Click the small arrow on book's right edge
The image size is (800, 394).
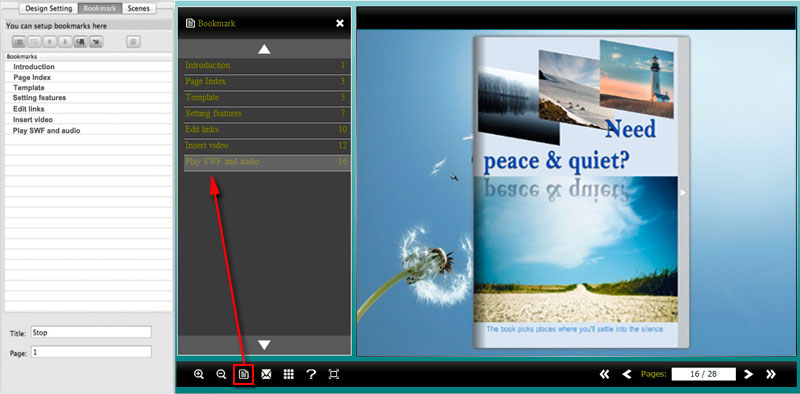point(683,192)
